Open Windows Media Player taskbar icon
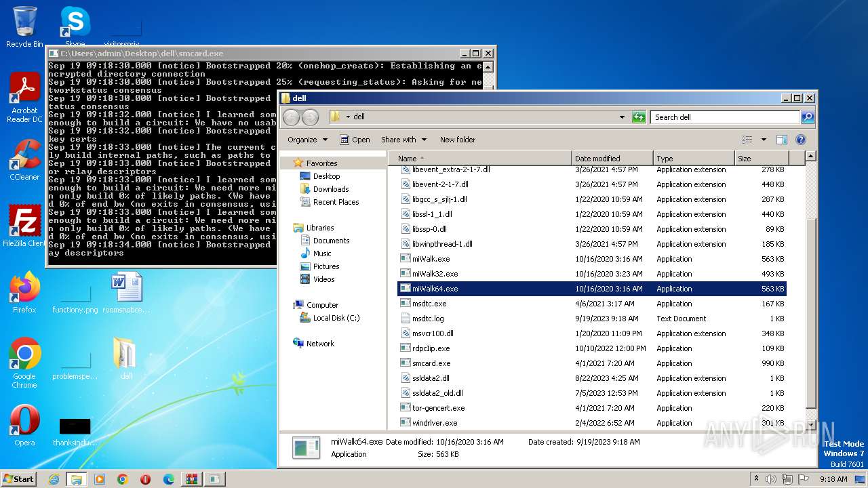 (100, 479)
